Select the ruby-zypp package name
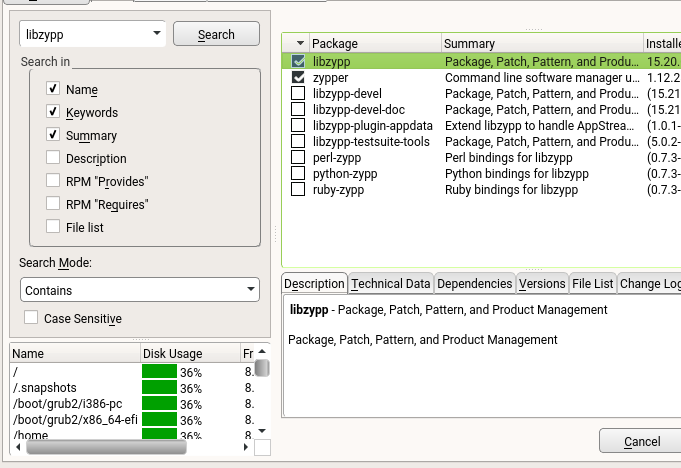The width and height of the screenshot is (681, 468). [338, 190]
